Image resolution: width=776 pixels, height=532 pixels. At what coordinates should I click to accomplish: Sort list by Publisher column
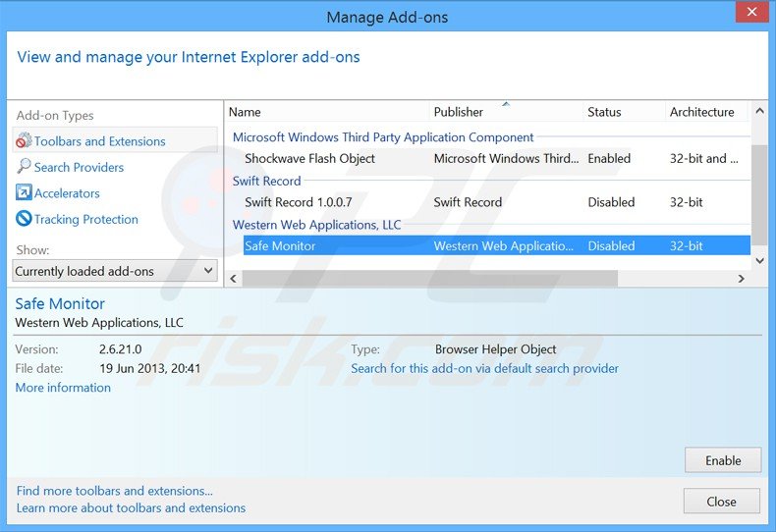click(506, 112)
